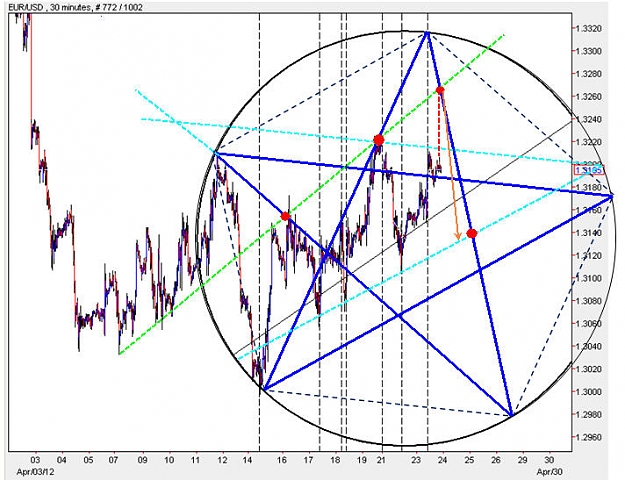Select the red dot near 1.3260 level
Screen dimensions: 625x480
point(440,90)
